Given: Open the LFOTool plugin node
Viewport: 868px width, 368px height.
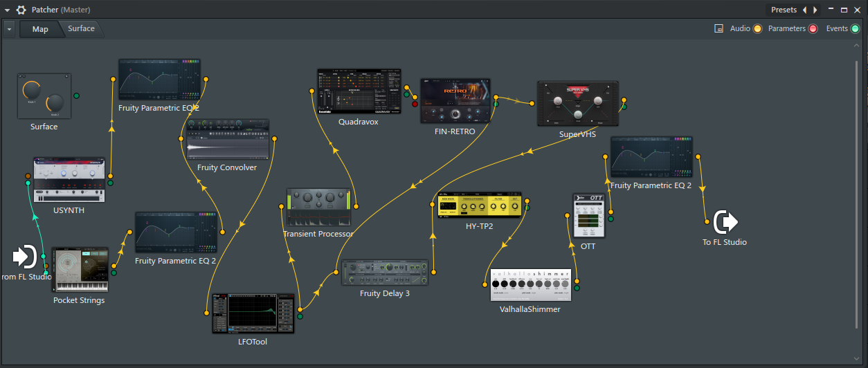Looking at the screenshot, I should point(252,313).
